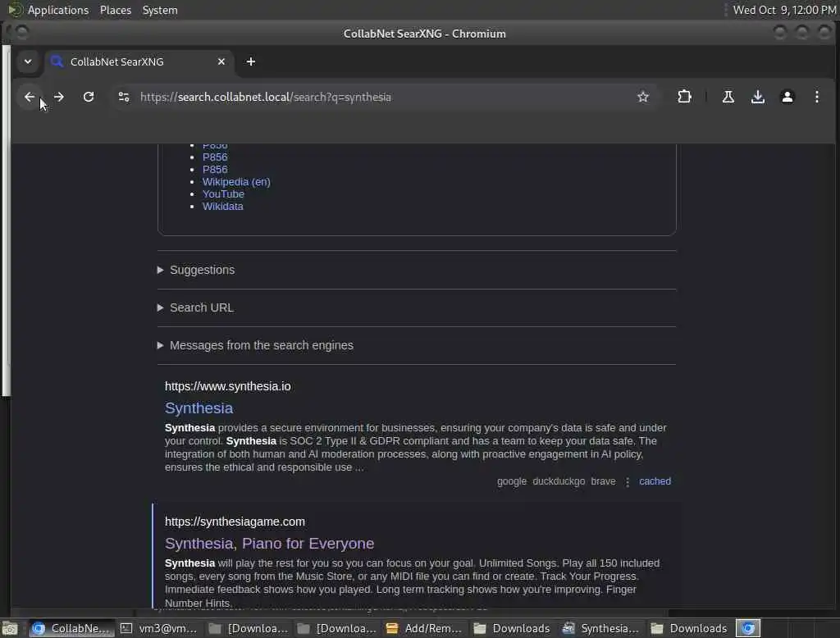This screenshot has height=638, width=840.
Task: Open the System menu
Action: click(160, 10)
